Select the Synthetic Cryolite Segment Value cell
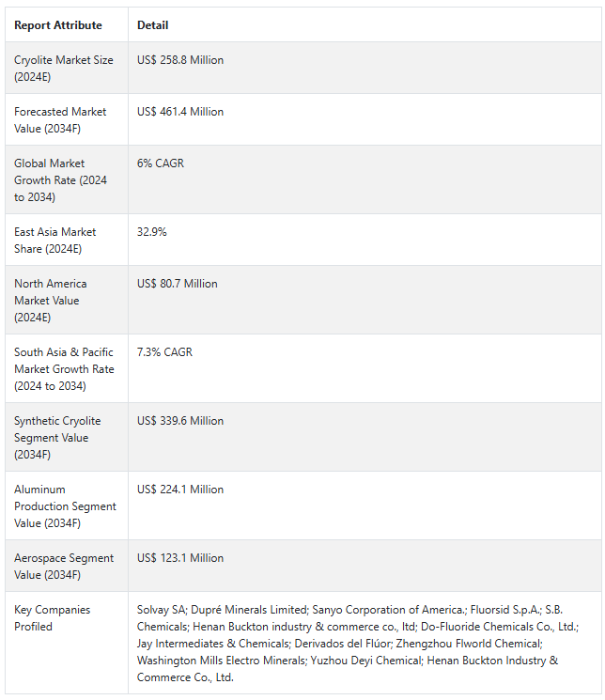605x700 pixels. tap(57, 438)
